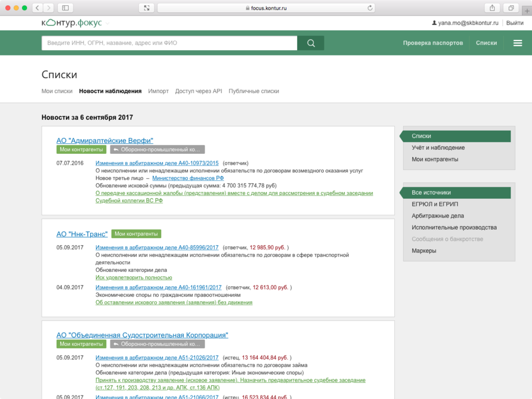Go back with Safari's back arrow
Image resolution: width=532 pixels, height=399 pixels.
(x=37, y=8)
